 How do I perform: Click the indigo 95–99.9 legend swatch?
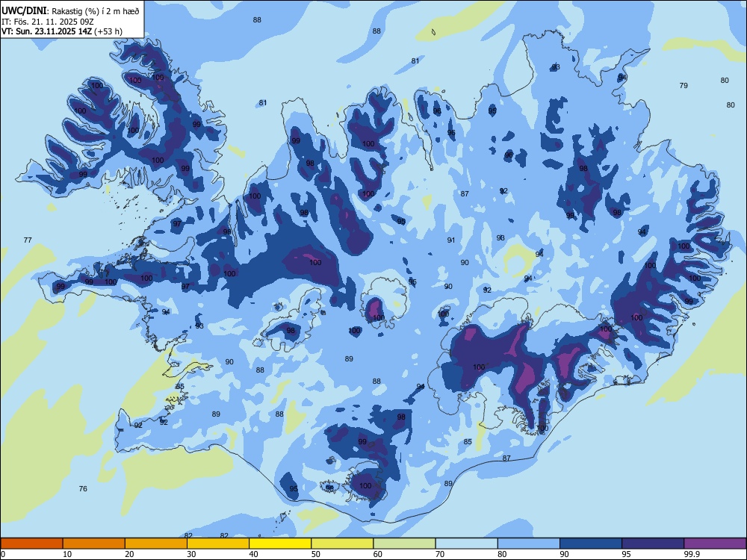[x=653, y=544]
